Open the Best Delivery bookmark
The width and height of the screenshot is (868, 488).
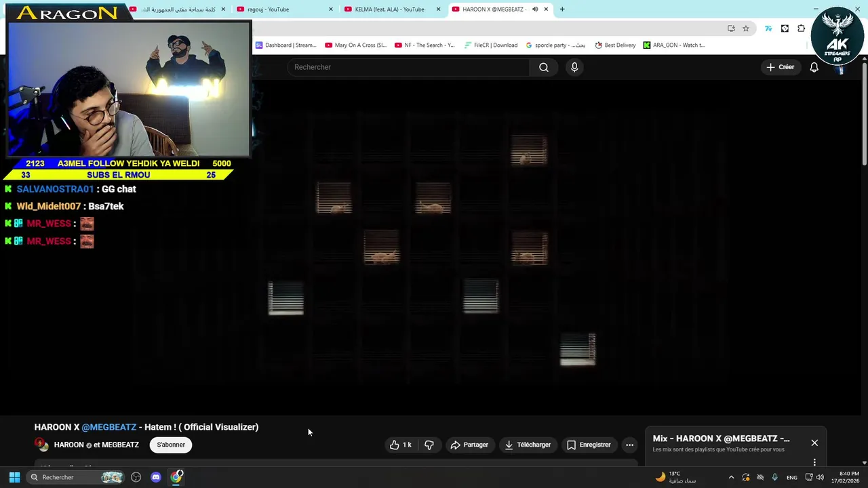point(616,45)
